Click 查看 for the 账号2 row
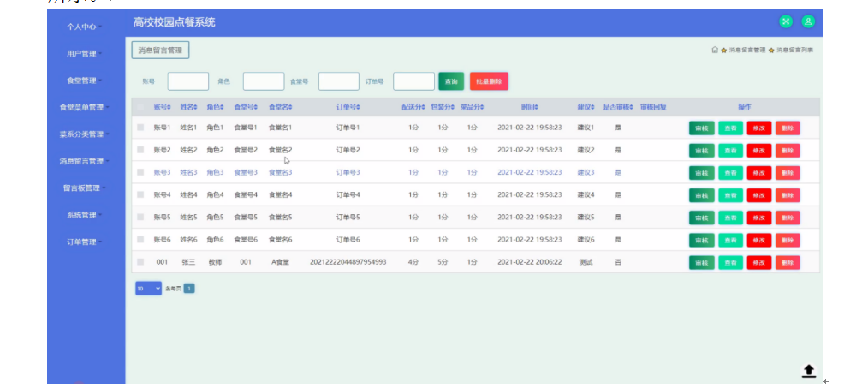The image size is (868, 388). click(x=731, y=150)
